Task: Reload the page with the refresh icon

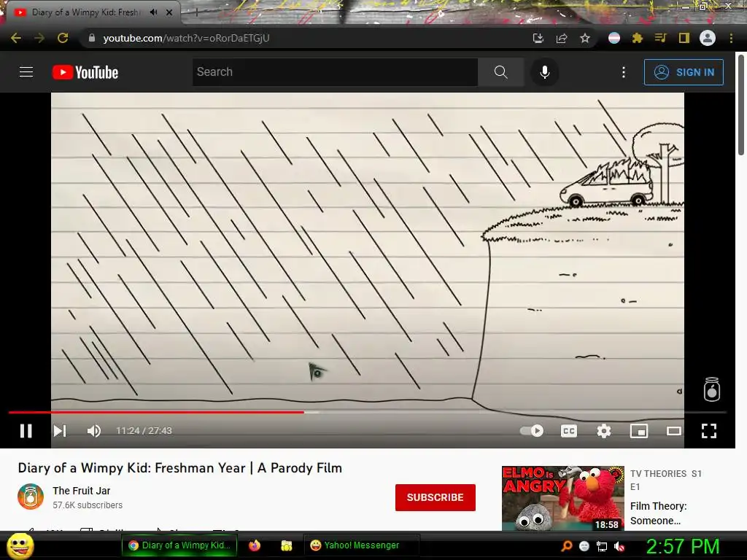Action: [63, 38]
